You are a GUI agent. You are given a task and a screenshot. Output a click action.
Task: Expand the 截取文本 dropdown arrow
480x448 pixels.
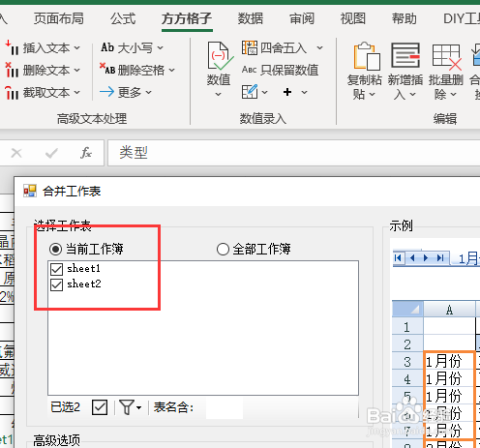tap(76, 93)
